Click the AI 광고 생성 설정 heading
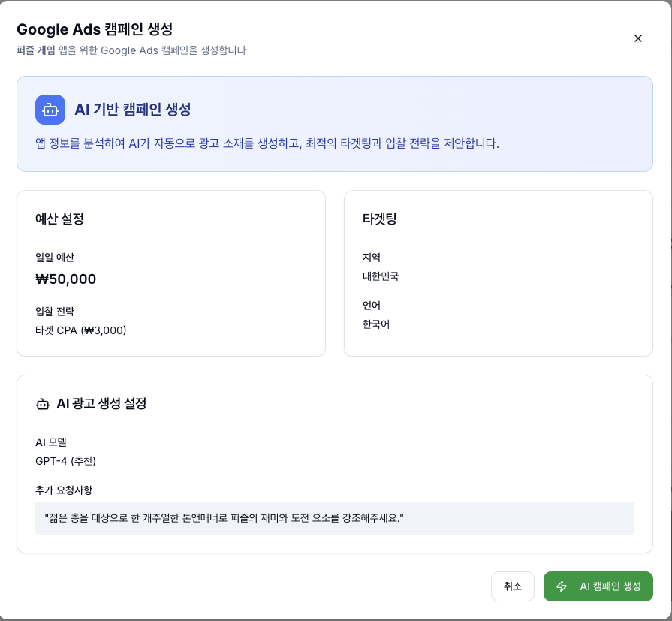Viewport: 672px width, 621px height. [101, 404]
